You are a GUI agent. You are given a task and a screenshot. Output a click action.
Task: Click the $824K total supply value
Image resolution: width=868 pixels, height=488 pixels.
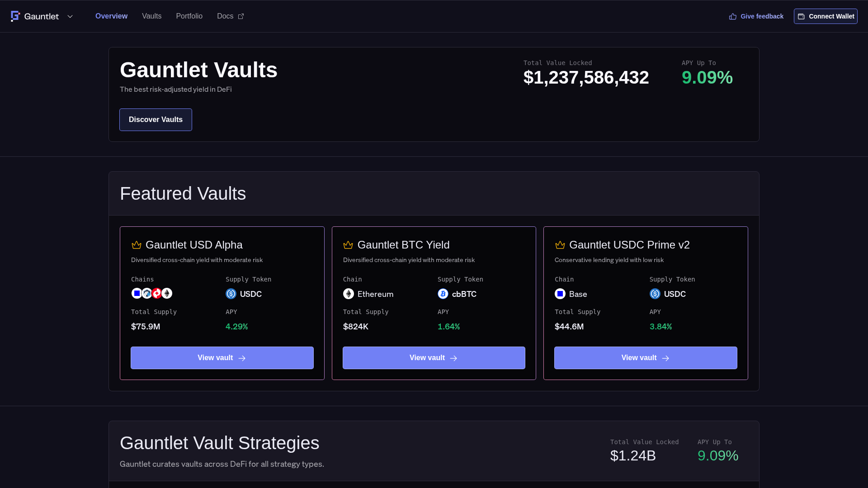356,327
